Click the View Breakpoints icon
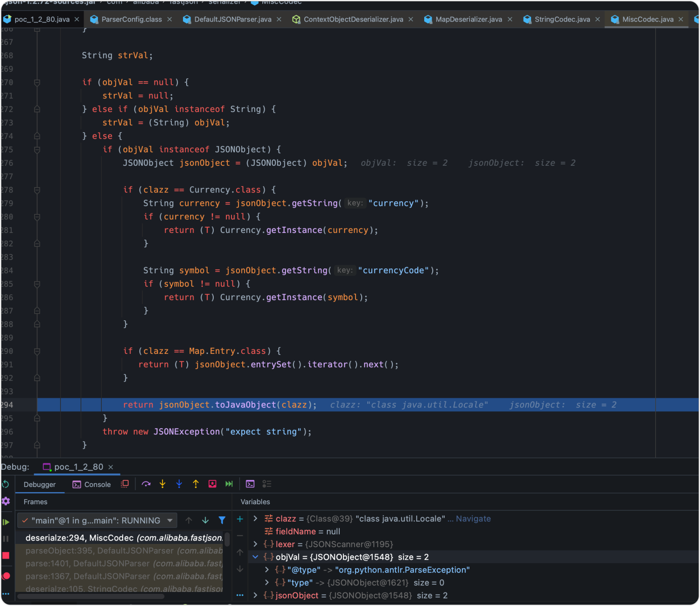 (6, 576)
